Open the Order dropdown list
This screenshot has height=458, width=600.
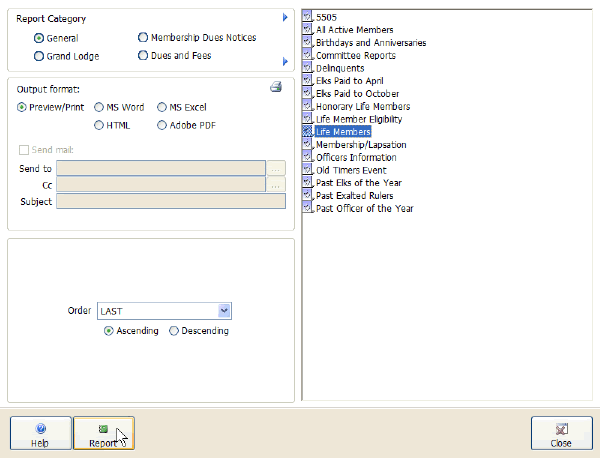pos(224,311)
